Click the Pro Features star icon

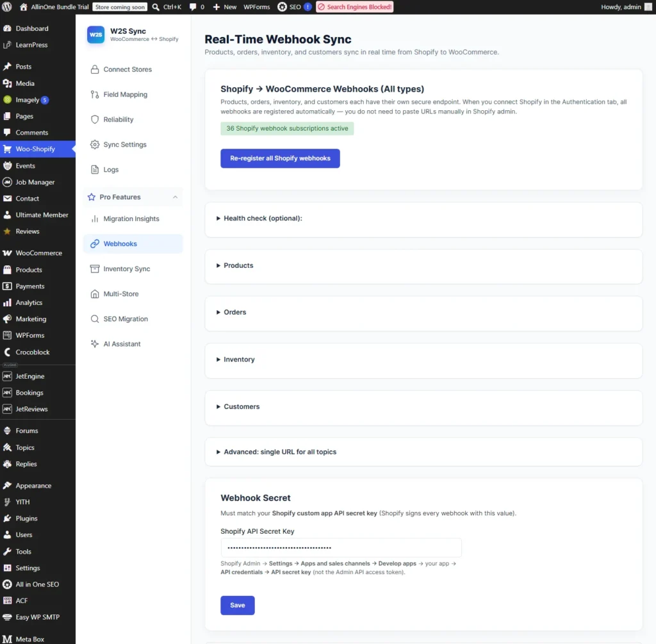(91, 197)
